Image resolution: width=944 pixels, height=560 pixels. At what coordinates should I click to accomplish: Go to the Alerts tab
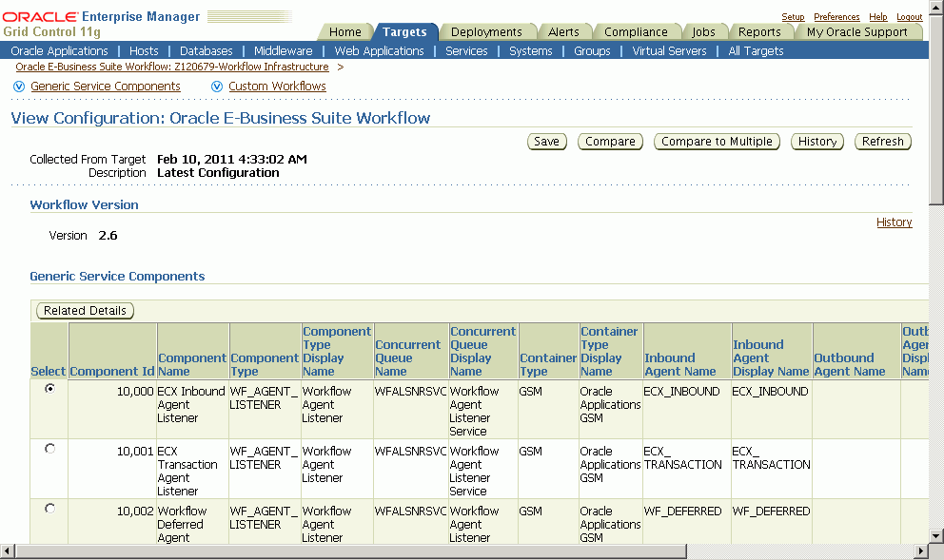click(563, 32)
